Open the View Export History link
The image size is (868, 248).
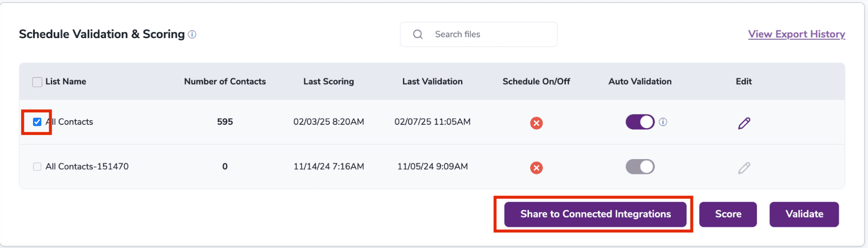click(796, 34)
